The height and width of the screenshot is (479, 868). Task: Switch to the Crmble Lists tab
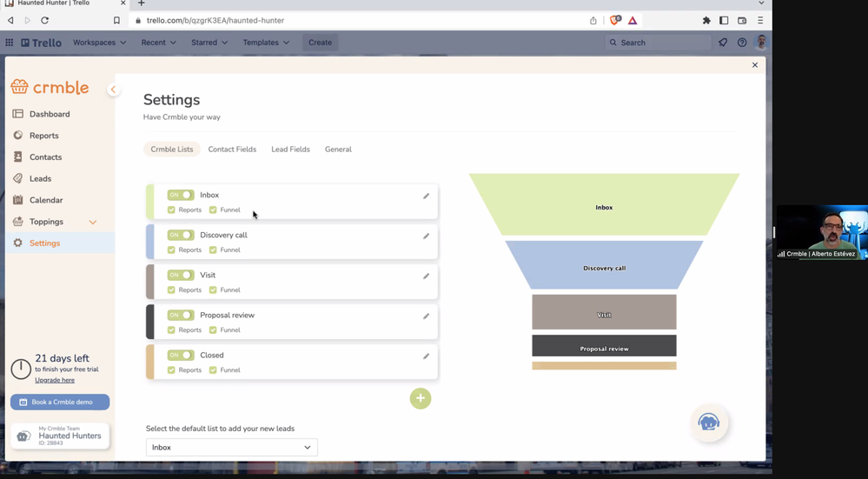point(172,150)
